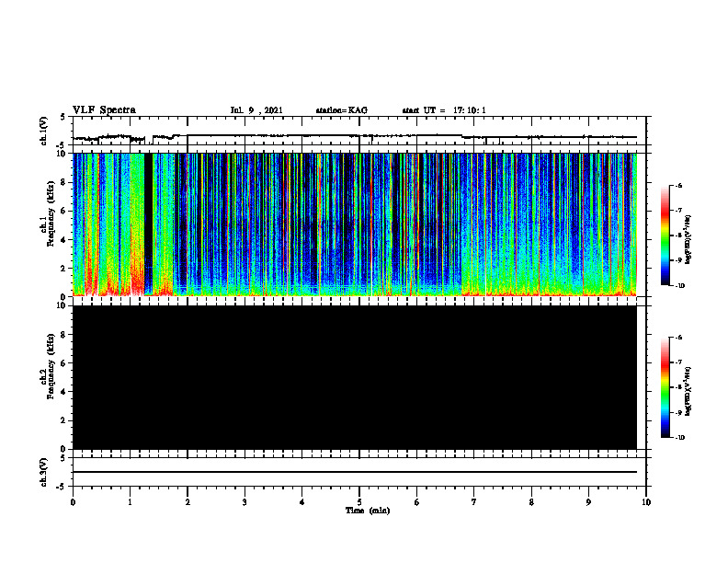Click the 'start UT = 17:10:1' label
The height and width of the screenshot is (563, 728).
click(x=444, y=110)
